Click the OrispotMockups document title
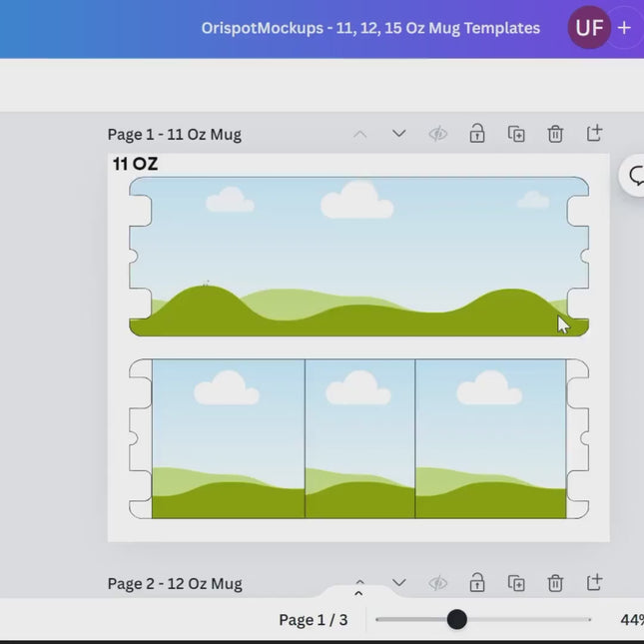The height and width of the screenshot is (644, 644). point(370,28)
